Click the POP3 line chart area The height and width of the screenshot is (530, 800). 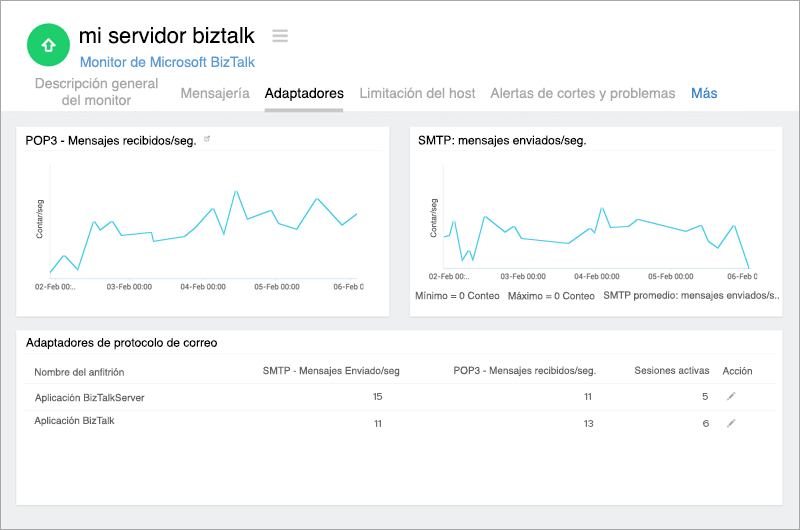203,222
